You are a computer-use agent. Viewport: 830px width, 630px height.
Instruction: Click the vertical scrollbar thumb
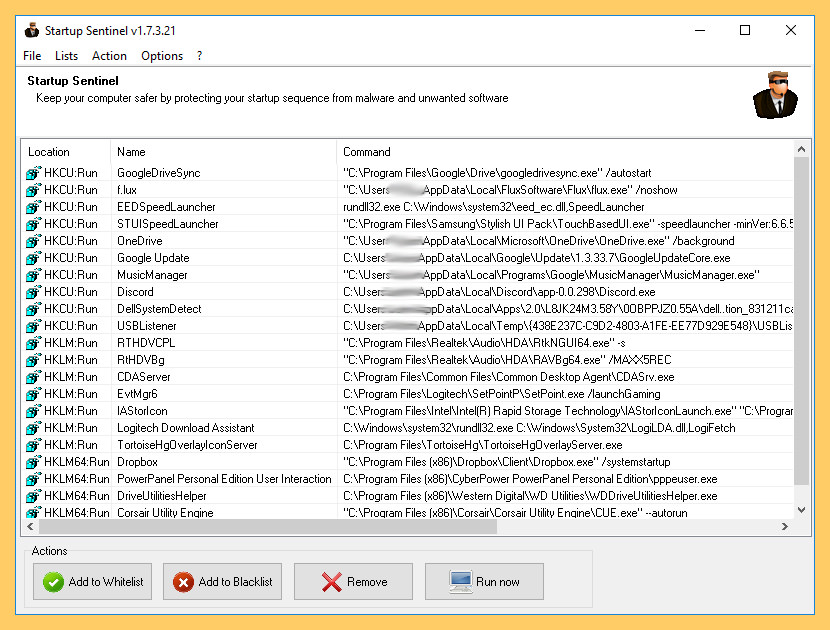click(x=801, y=321)
